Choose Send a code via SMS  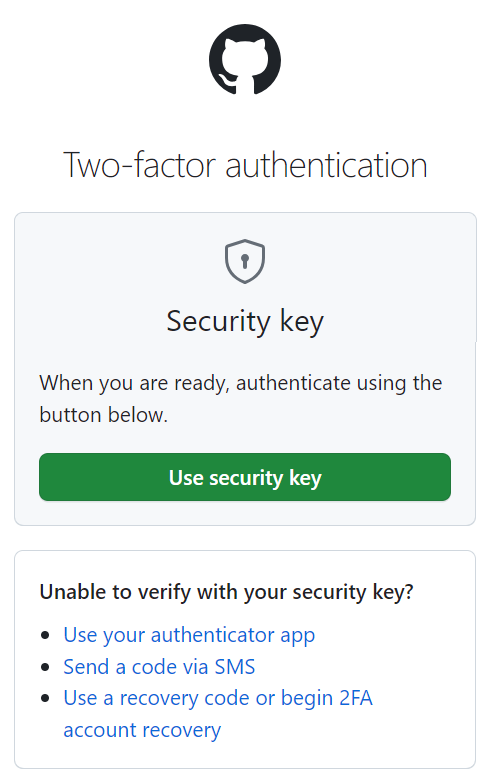point(159,667)
